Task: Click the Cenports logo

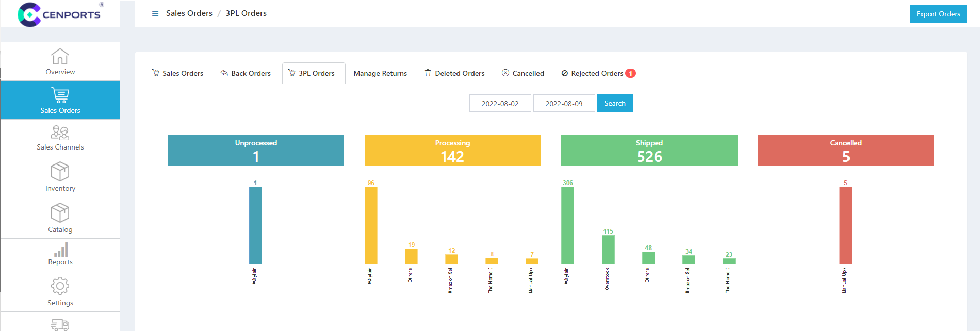Action: coord(60,14)
